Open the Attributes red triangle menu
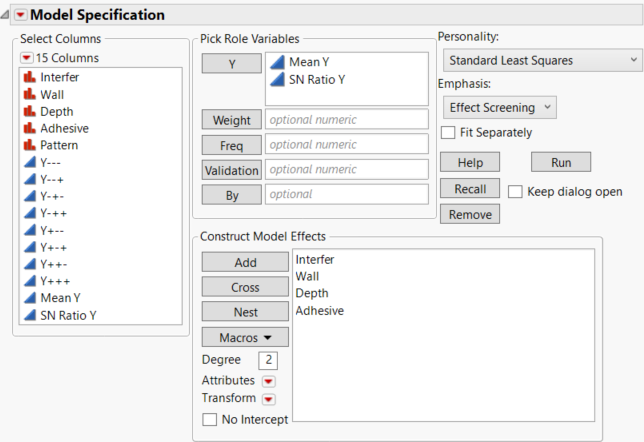Image resolution: width=644 pixels, height=442 pixels. 269,381
